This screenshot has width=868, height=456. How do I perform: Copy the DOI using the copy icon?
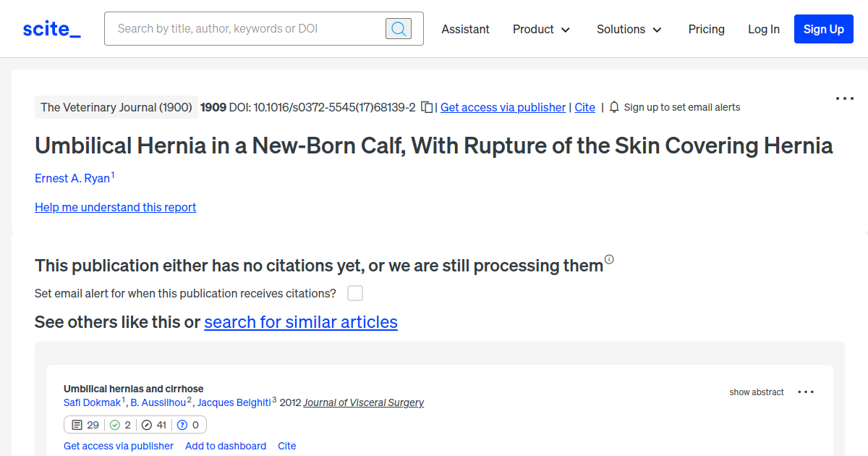pos(427,107)
